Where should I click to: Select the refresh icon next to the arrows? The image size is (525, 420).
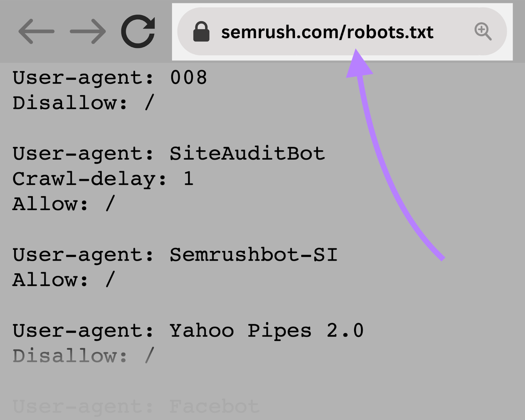pos(139,31)
